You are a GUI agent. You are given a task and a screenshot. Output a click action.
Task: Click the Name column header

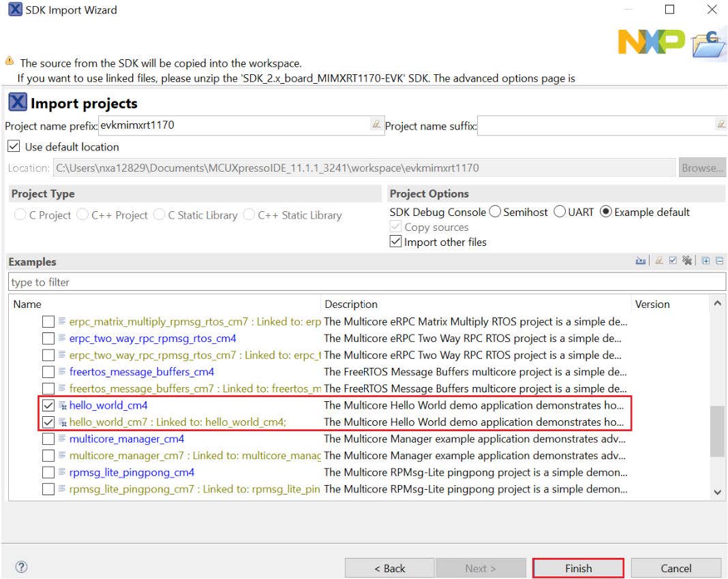(x=27, y=304)
